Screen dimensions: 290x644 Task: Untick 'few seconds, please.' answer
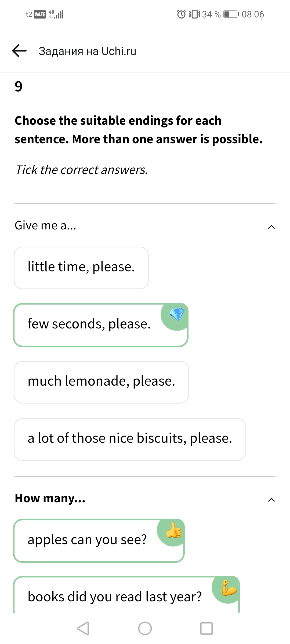(x=101, y=325)
